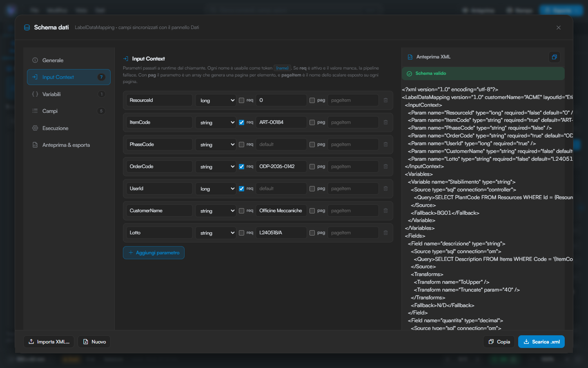
Task: Enable req for PhaseCode
Action: (241, 144)
